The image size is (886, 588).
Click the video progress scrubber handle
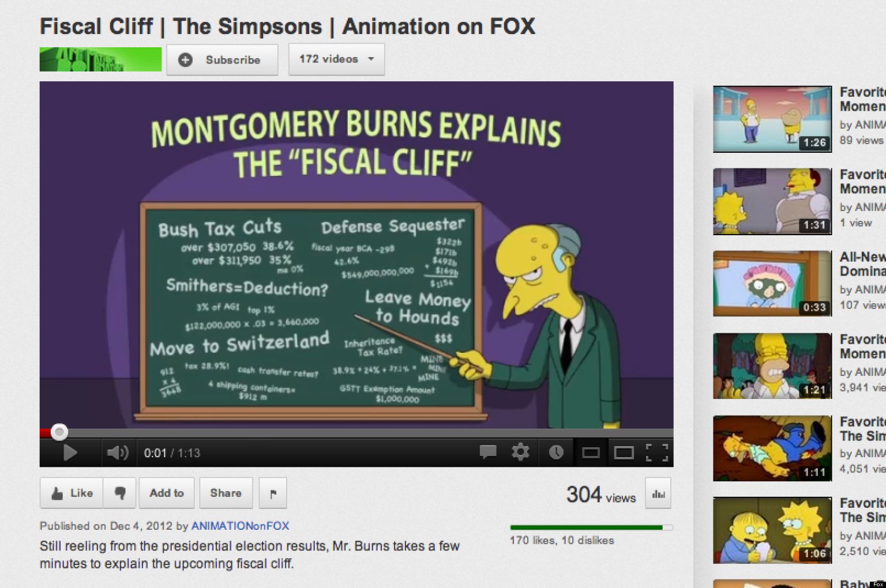[x=59, y=432]
